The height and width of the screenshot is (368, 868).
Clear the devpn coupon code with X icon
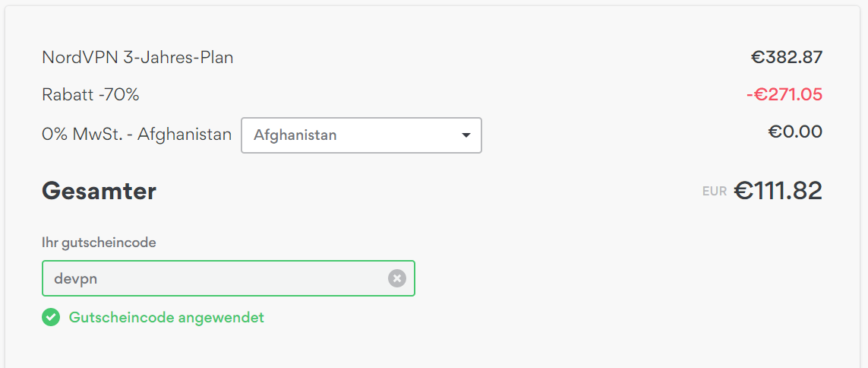coord(397,278)
